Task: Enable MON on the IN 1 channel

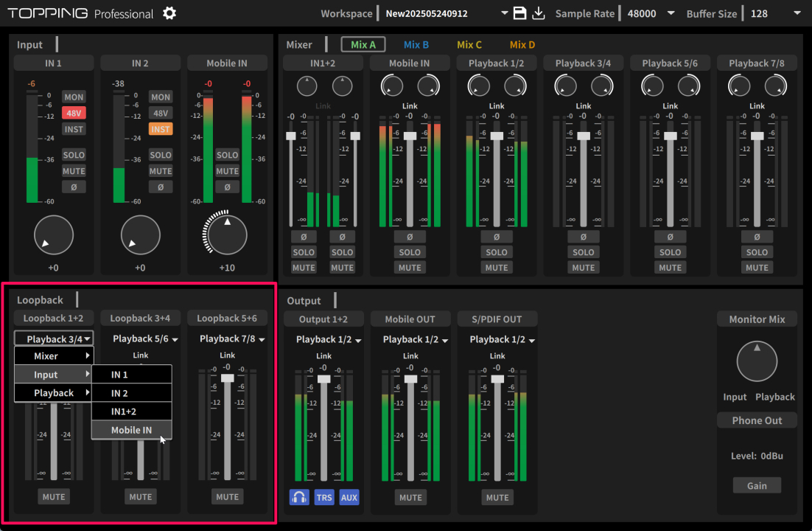Action: [x=74, y=97]
